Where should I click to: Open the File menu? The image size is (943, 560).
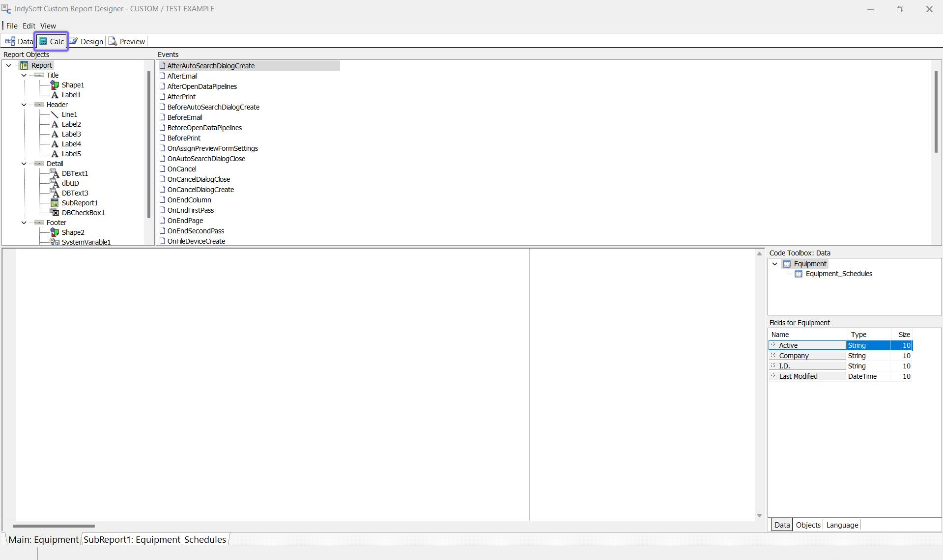point(12,26)
